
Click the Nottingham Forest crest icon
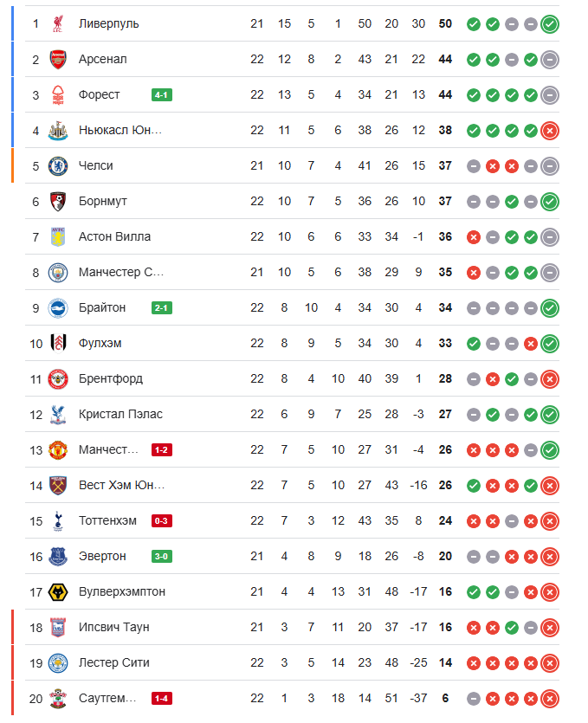(58, 95)
